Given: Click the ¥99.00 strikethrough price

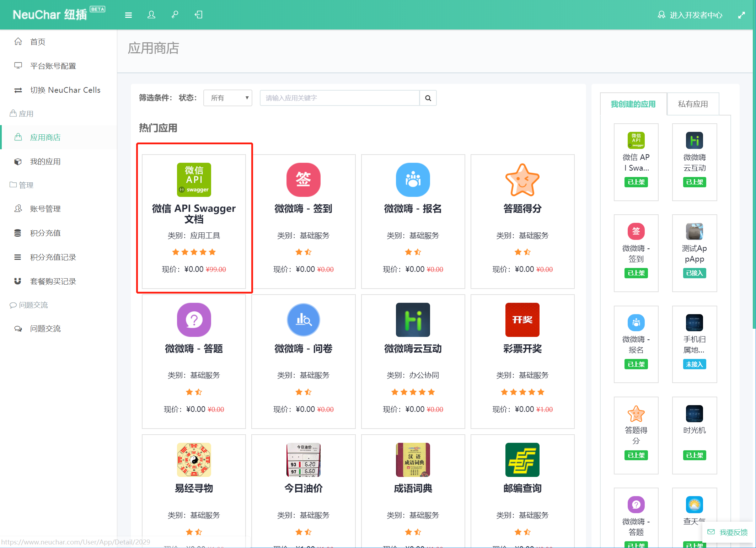Looking at the screenshot, I should [x=216, y=269].
